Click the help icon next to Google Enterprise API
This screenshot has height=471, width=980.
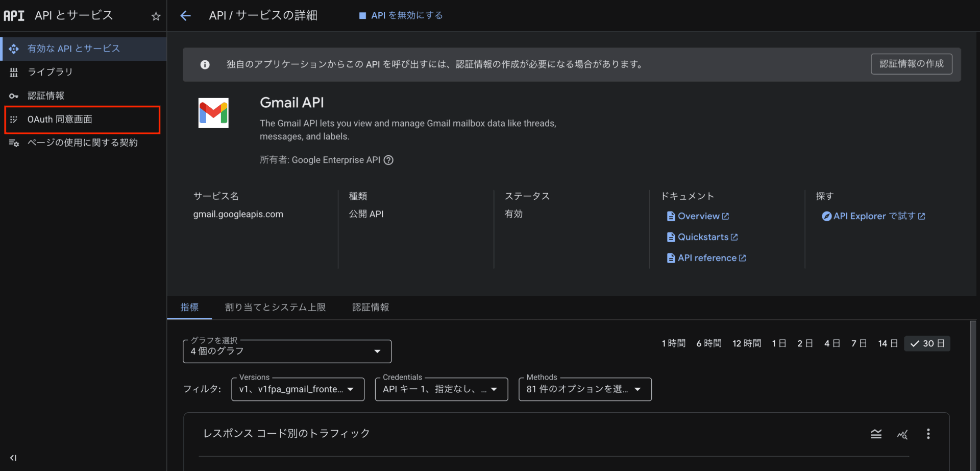(x=388, y=160)
